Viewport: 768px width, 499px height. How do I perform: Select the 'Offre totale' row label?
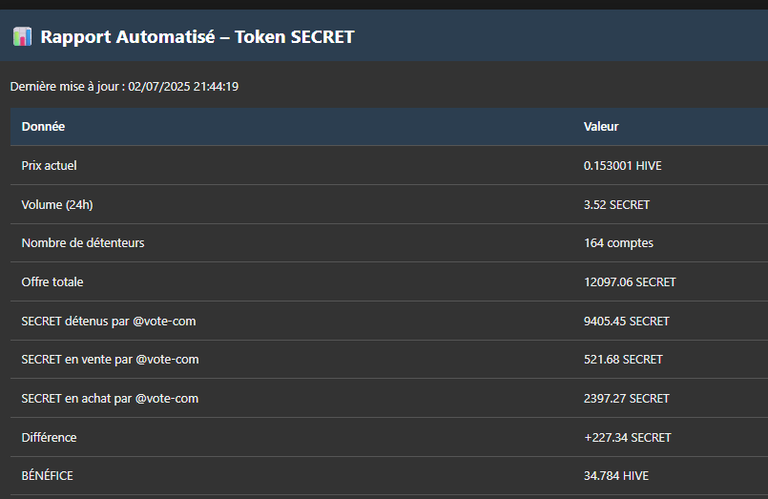[x=52, y=282]
